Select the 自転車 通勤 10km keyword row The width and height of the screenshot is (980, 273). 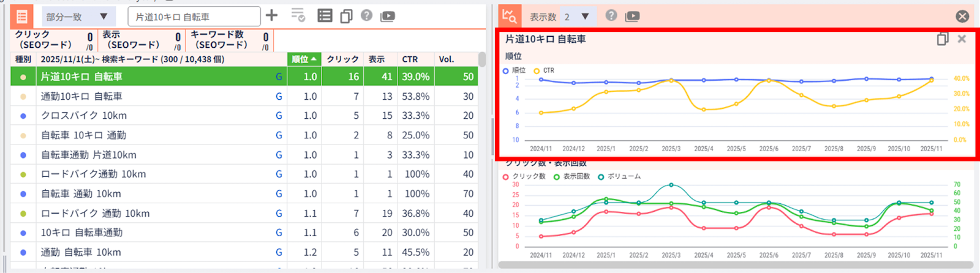244,194
